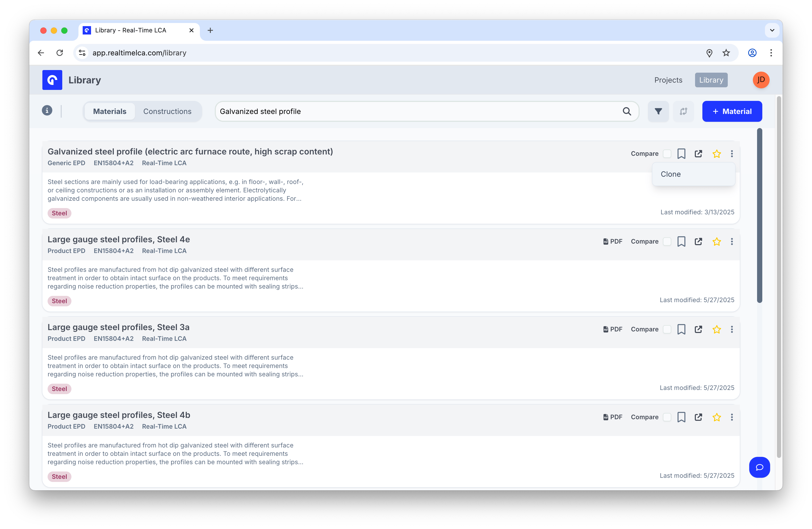Click the JD user avatar
The width and height of the screenshot is (812, 529).
[761, 80]
